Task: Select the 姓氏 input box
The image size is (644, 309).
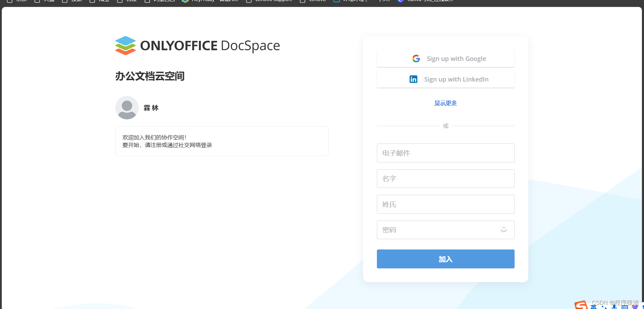Action: click(445, 204)
